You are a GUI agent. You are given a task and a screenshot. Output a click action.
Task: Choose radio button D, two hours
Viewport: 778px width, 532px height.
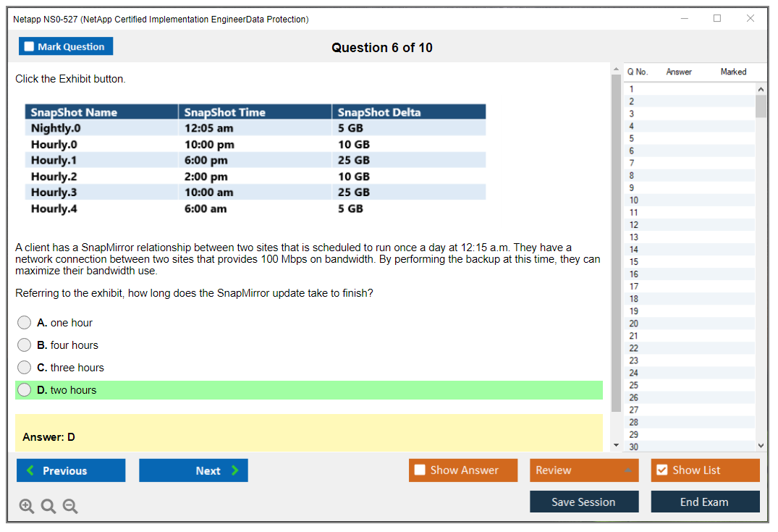[25, 390]
